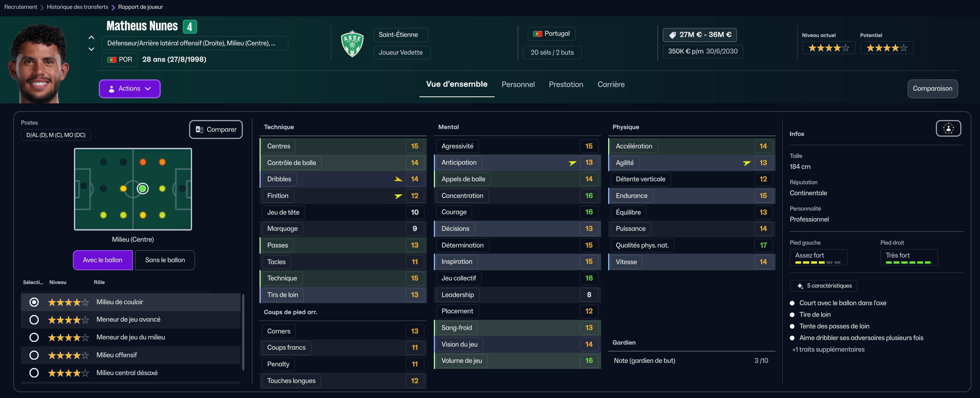The image size is (980, 398).
Task: Click the Comparaison button
Action: 932,89
